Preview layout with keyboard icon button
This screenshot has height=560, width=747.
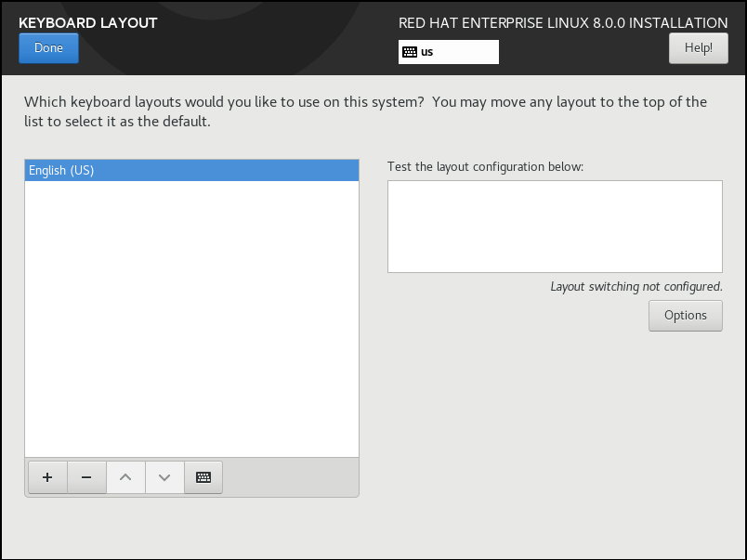tap(203, 477)
